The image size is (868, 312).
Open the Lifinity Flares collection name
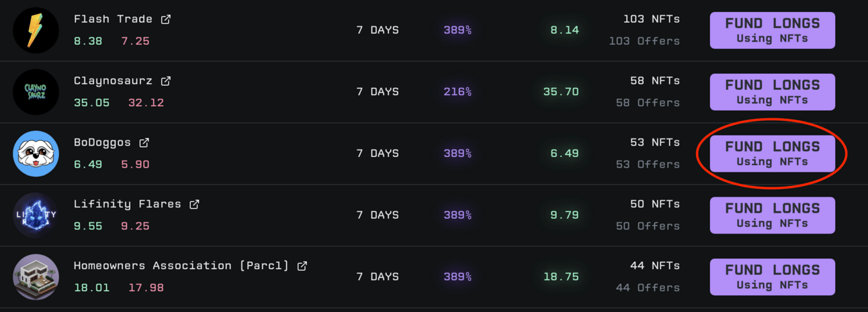pyautogui.click(x=127, y=204)
